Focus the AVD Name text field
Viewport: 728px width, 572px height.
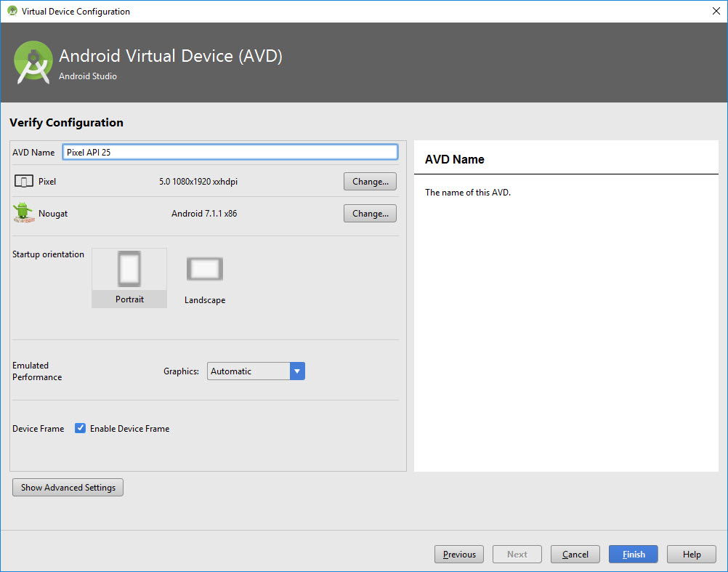click(x=230, y=152)
